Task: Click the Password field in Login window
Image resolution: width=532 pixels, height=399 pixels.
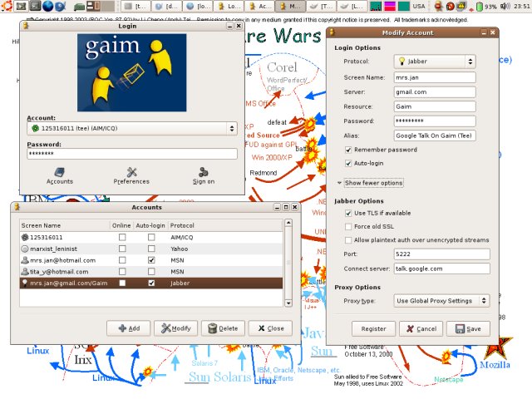Action: (131, 154)
